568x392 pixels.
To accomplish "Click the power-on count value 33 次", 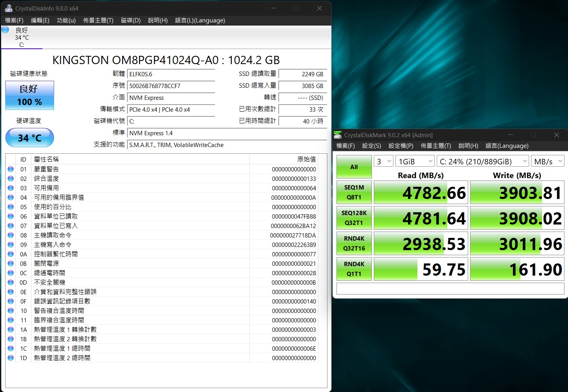I will coord(303,110).
